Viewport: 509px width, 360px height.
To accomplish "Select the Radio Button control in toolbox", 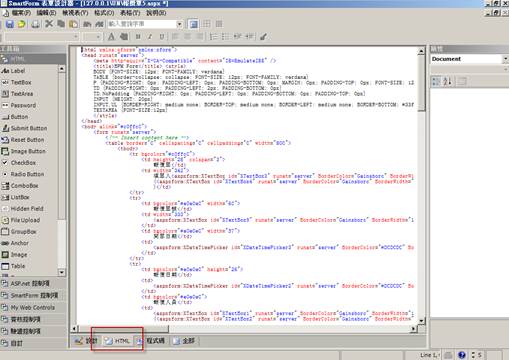I will pyautogui.click(x=29, y=174).
